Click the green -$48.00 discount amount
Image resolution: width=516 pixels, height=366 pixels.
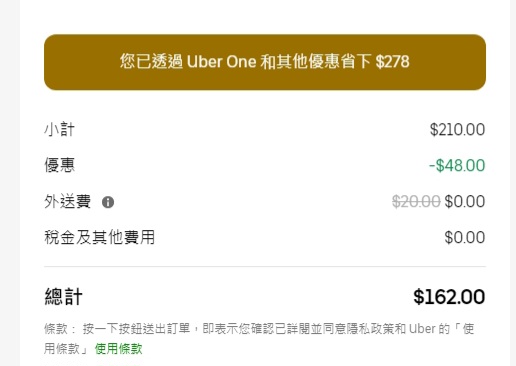457,165
